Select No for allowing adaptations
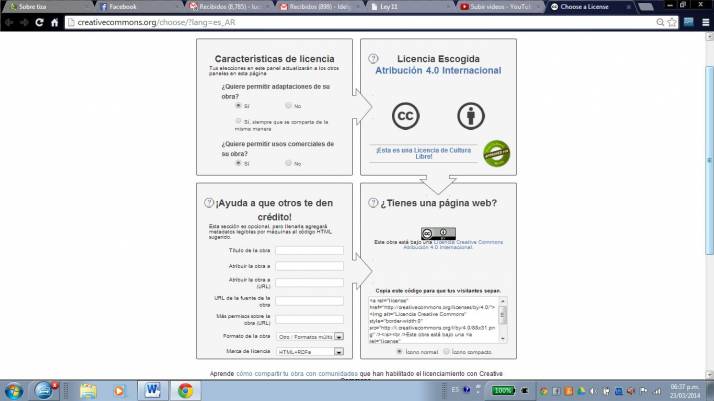Screen dimensions: 714x401 pos(288,106)
